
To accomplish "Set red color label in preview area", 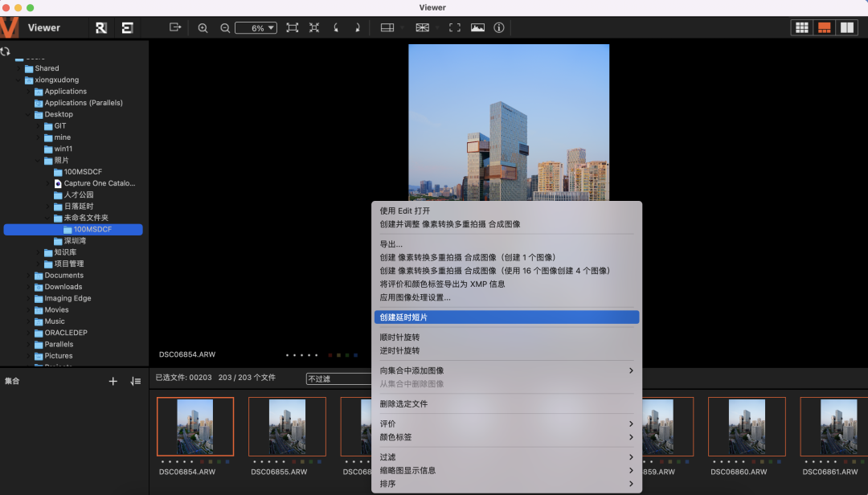I will (x=330, y=355).
